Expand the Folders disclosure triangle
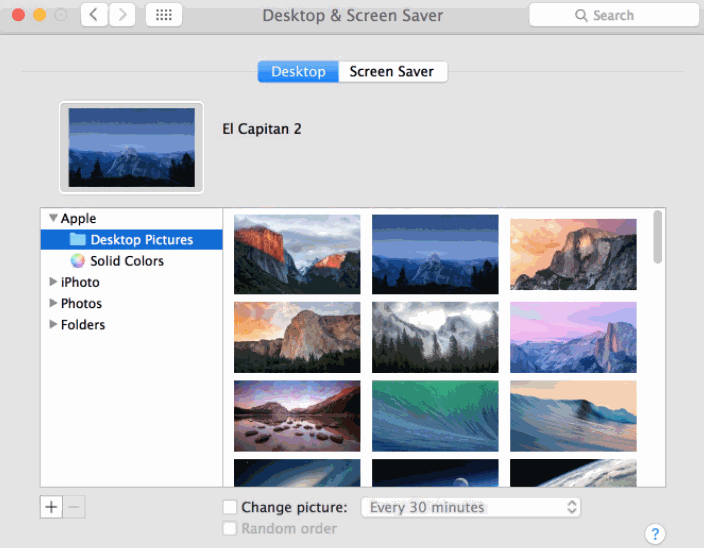The height and width of the screenshot is (548, 704). [53, 324]
